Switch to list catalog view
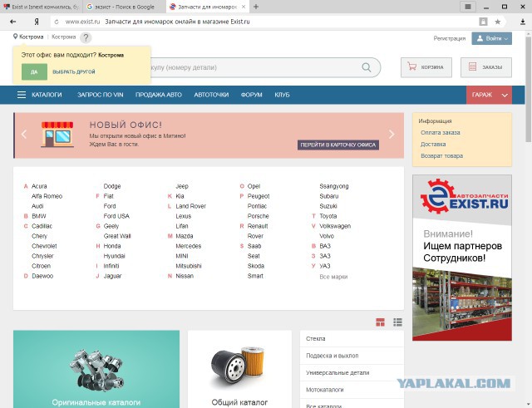 pyautogui.click(x=397, y=322)
